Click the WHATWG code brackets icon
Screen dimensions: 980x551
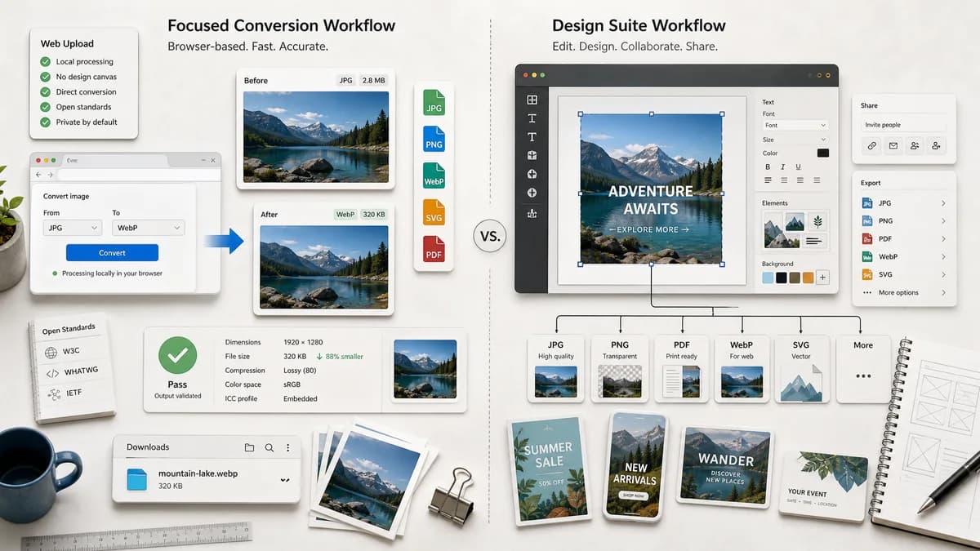click(x=52, y=373)
